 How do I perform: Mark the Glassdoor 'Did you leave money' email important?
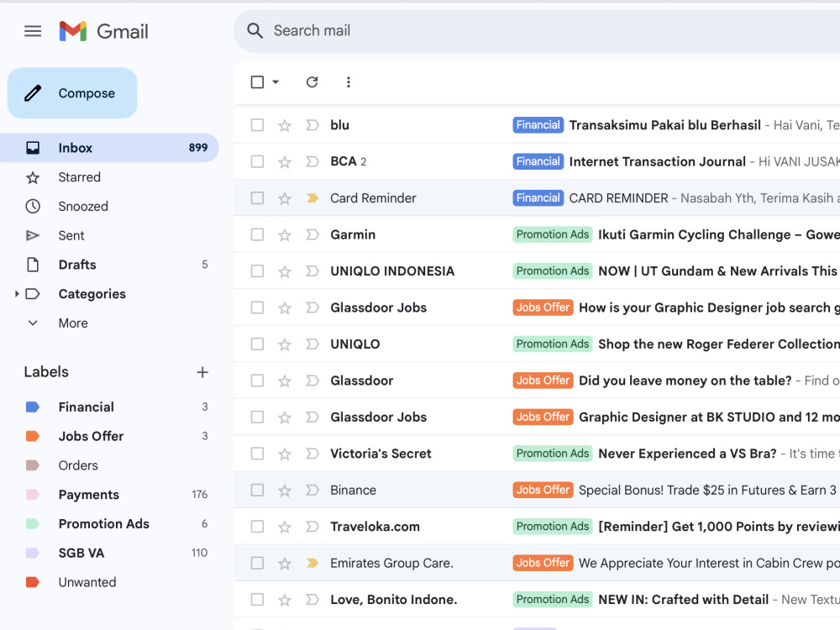click(312, 381)
